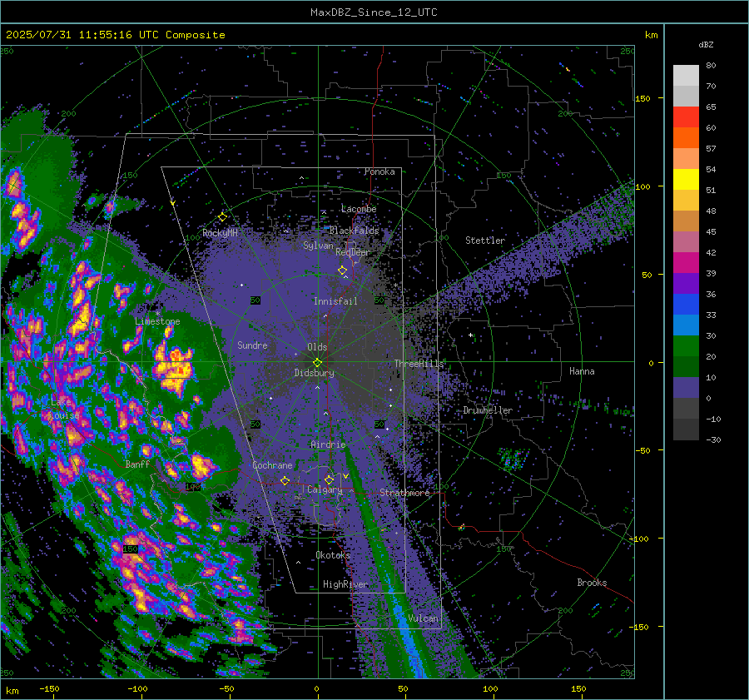Image resolution: width=749 pixels, height=700 pixels.
Task: Select the light blue swatch between 30 and 33
Action: [x=686, y=325]
